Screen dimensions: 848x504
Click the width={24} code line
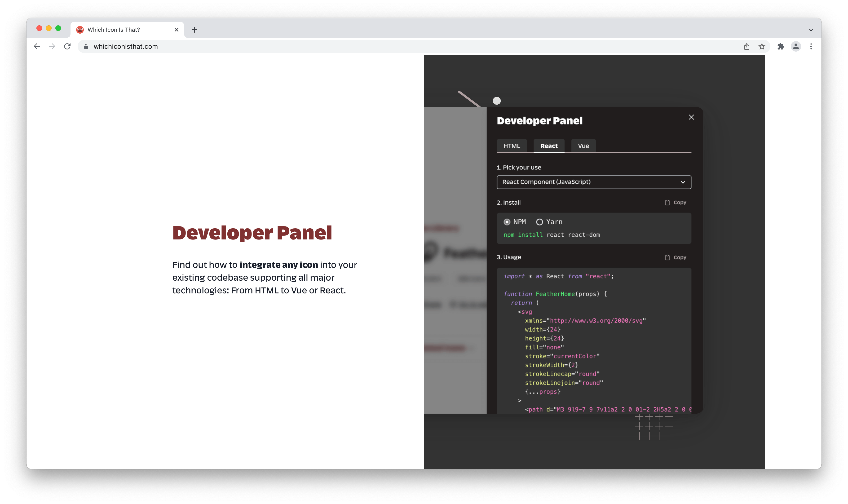click(x=542, y=329)
